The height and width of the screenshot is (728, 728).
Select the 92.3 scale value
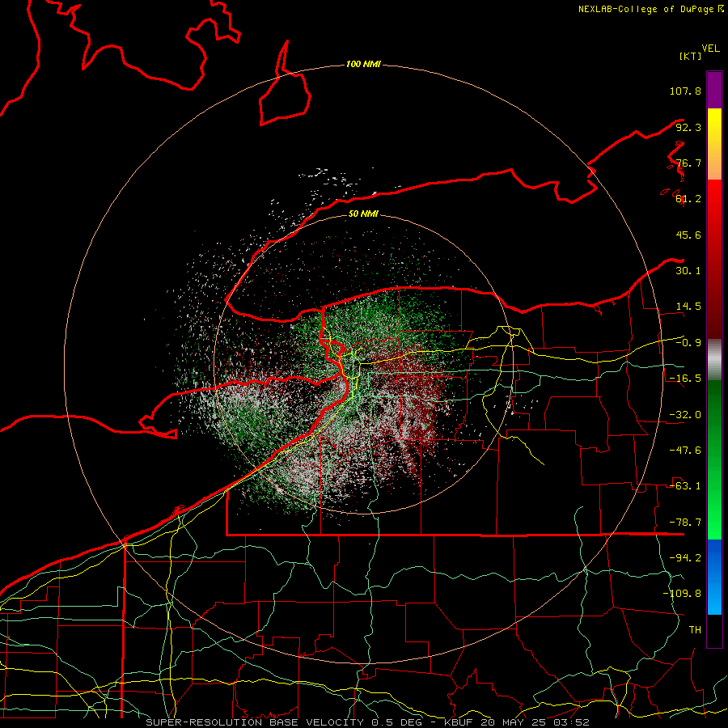pyautogui.click(x=688, y=127)
